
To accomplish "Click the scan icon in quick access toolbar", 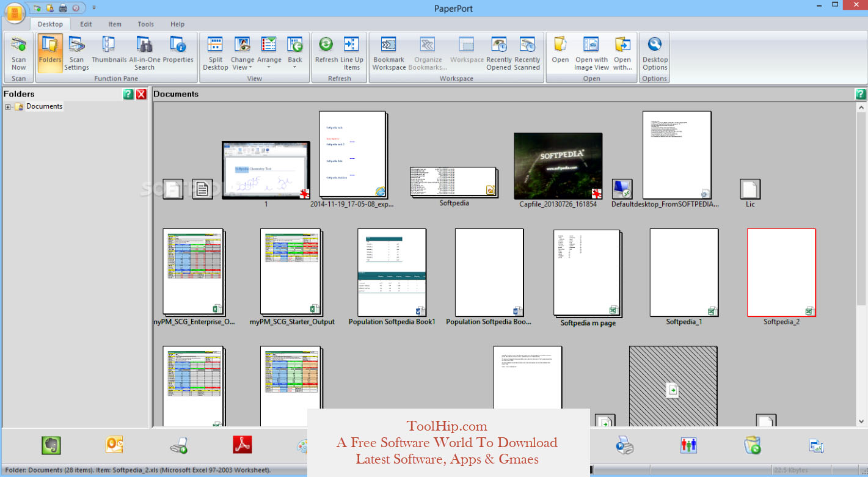I will pos(37,8).
